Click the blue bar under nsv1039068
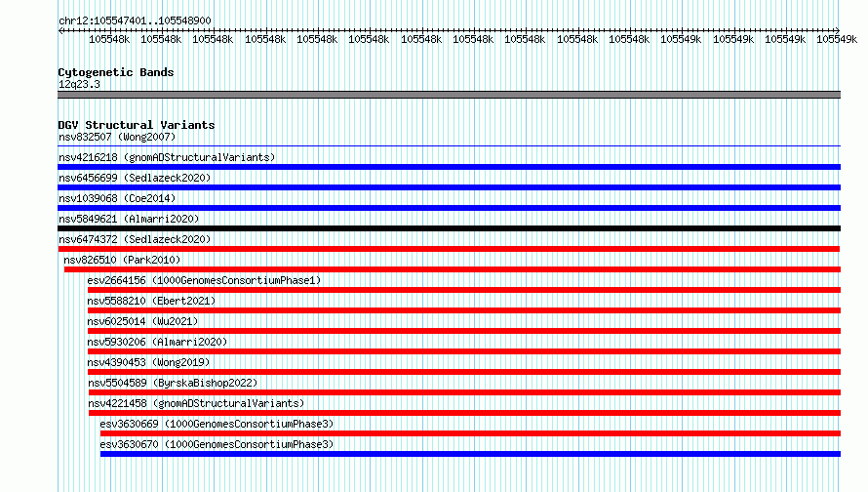The image size is (868, 492). point(449,208)
